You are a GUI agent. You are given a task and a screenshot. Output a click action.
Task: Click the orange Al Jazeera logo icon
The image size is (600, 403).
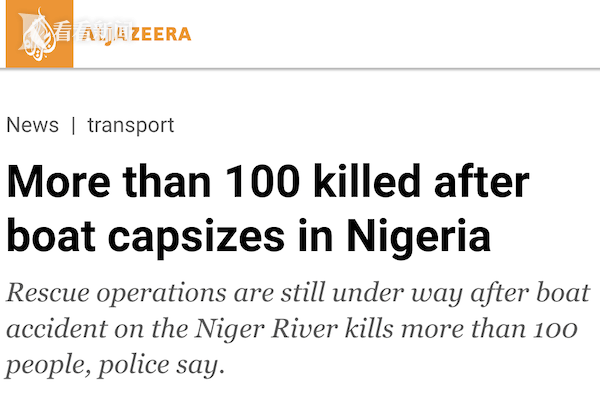tap(39, 34)
